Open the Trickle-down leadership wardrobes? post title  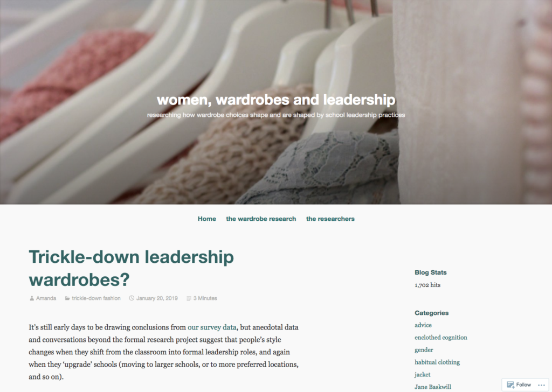click(x=131, y=268)
